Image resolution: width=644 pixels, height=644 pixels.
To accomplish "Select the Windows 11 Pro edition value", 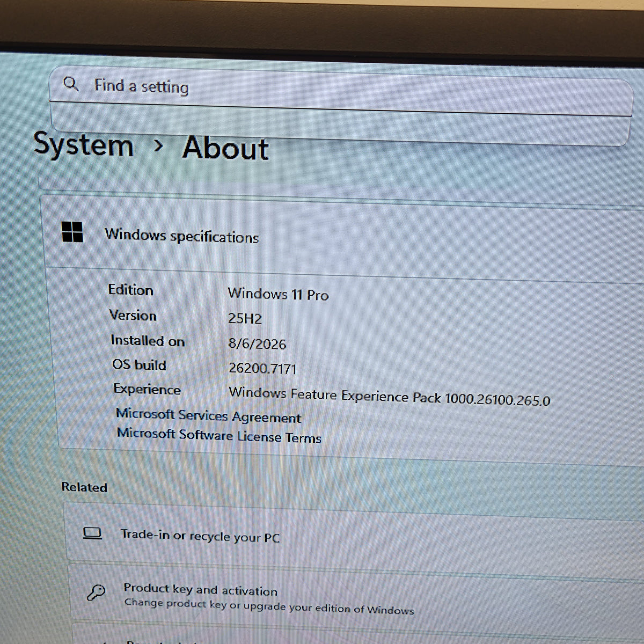I will [278, 294].
